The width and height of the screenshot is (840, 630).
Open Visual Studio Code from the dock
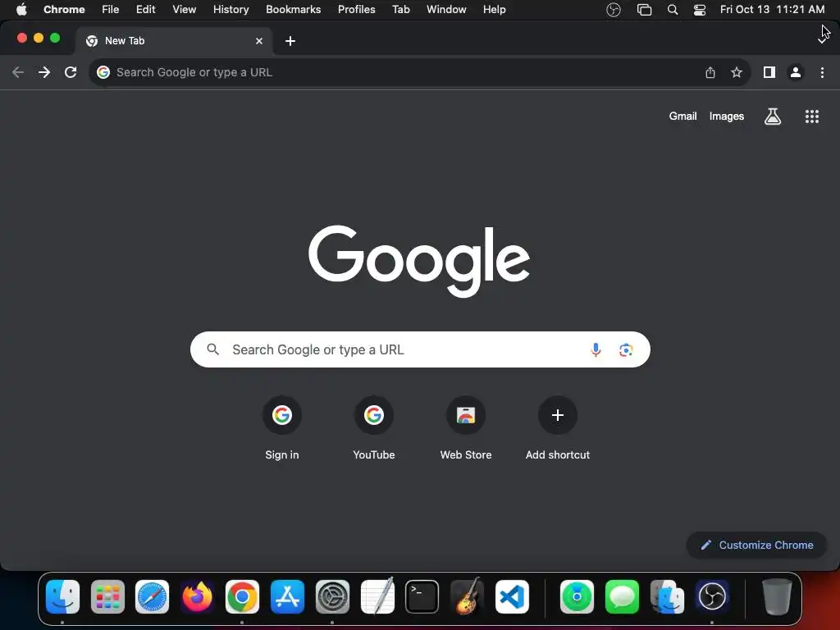tap(512, 596)
